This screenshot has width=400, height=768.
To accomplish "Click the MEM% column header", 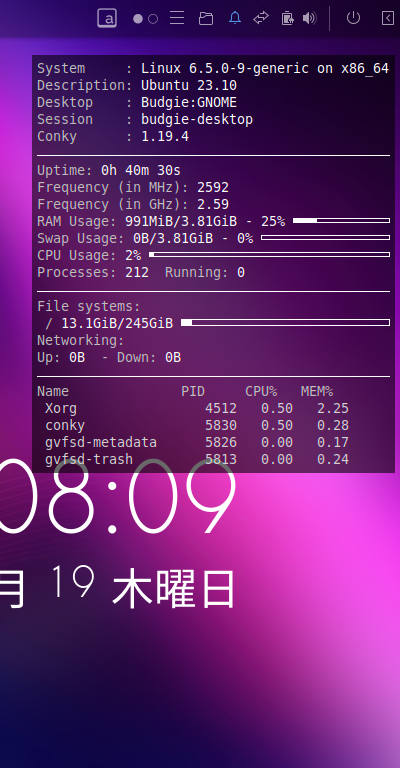I will (317, 391).
